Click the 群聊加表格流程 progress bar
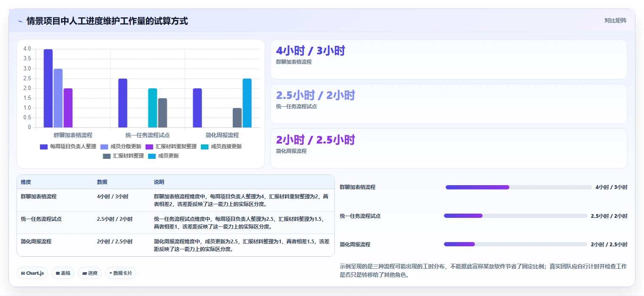The height and width of the screenshot is (296, 644). [x=519, y=187]
